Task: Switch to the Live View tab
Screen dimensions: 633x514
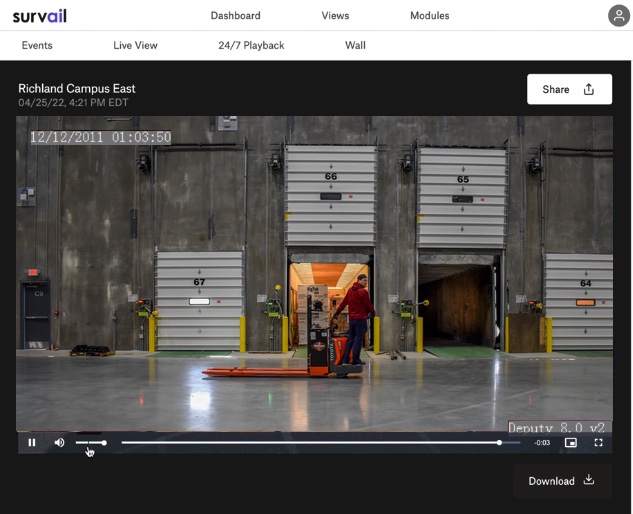Action: point(135,45)
